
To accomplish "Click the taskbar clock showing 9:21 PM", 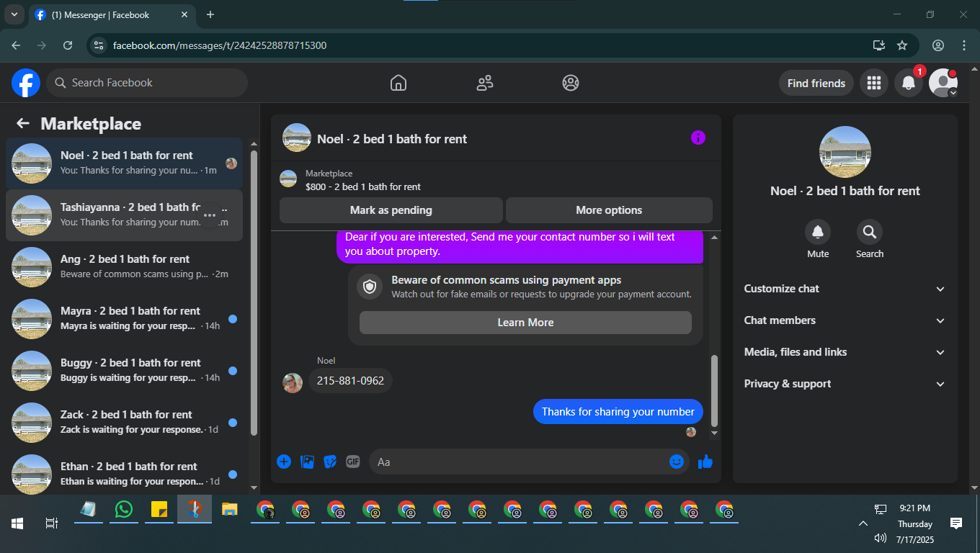I will pyautogui.click(x=915, y=508).
